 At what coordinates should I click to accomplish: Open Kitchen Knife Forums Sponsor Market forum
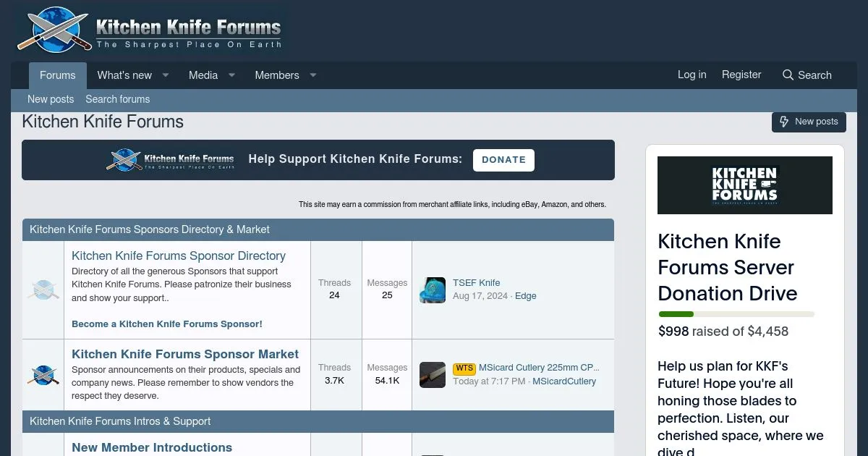pyautogui.click(x=185, y=354)
